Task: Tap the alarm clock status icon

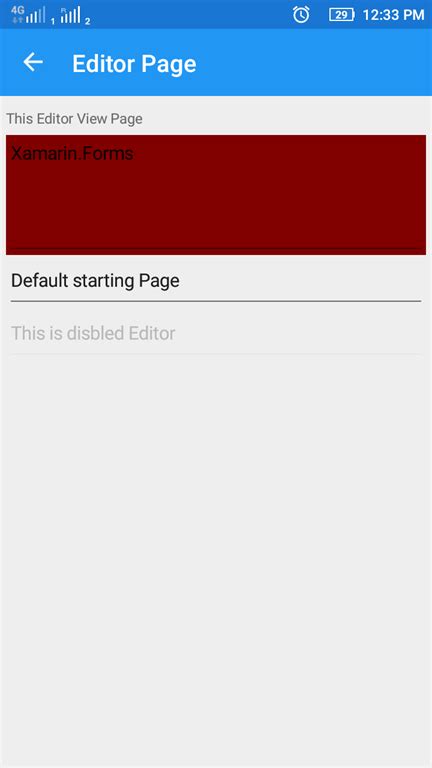Action: coord(301,14)
